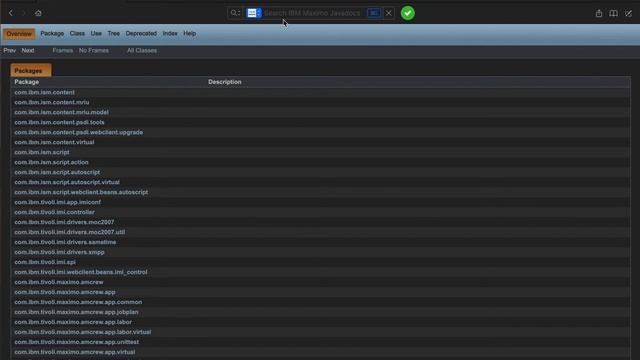Go forward with the forward arrow
This screenshot has height=360, width=640.
23,13
